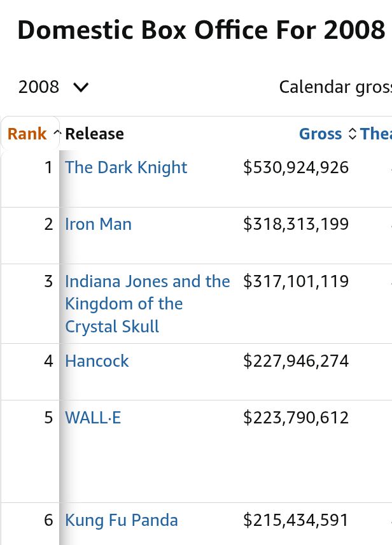Open the 2008 year dropdown
This screenshot has height=545, width=392.
[53, 87]
